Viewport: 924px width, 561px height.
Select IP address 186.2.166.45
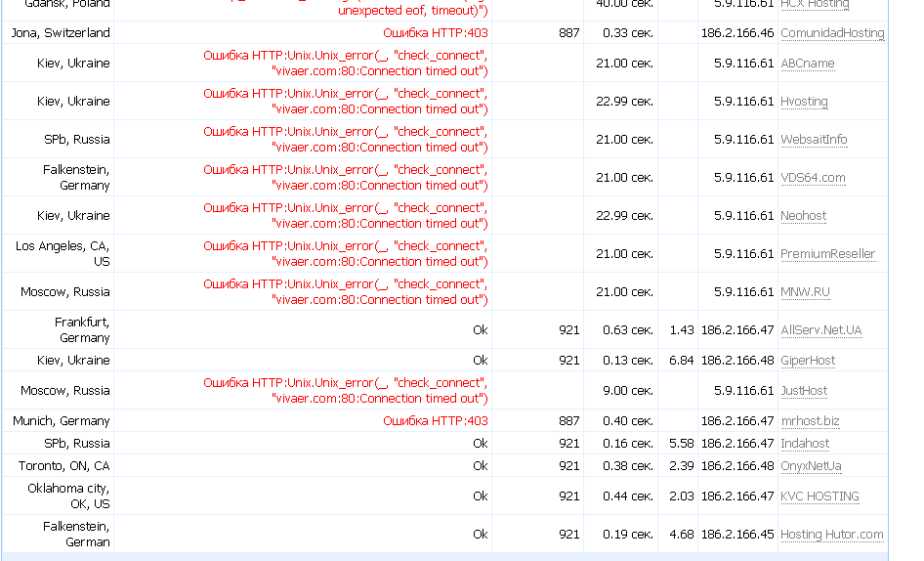pyautogui.click(x=737, y=535)
